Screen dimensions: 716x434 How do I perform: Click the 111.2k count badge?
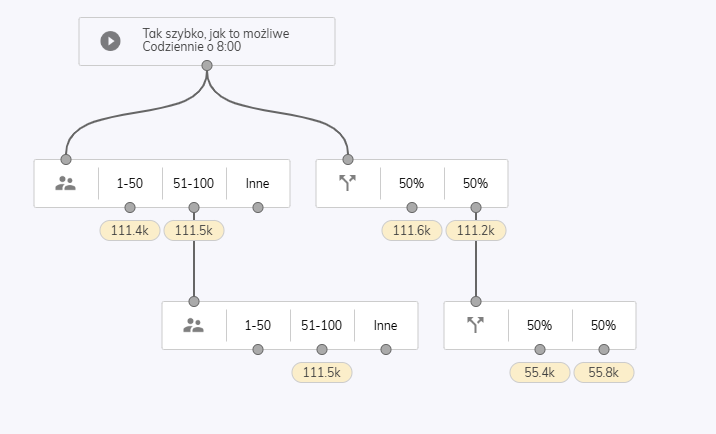click(x=476, y=230)
